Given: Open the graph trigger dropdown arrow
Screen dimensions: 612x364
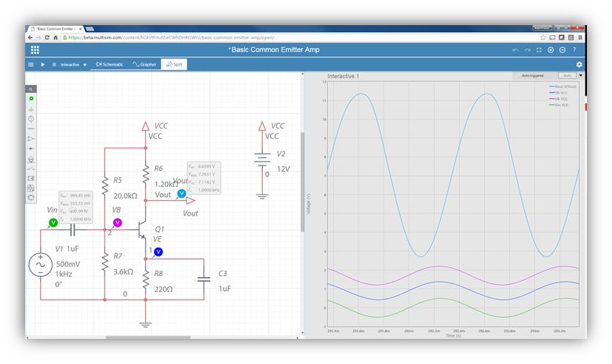Looking at the screenshot, I should [x=581, y=75].
